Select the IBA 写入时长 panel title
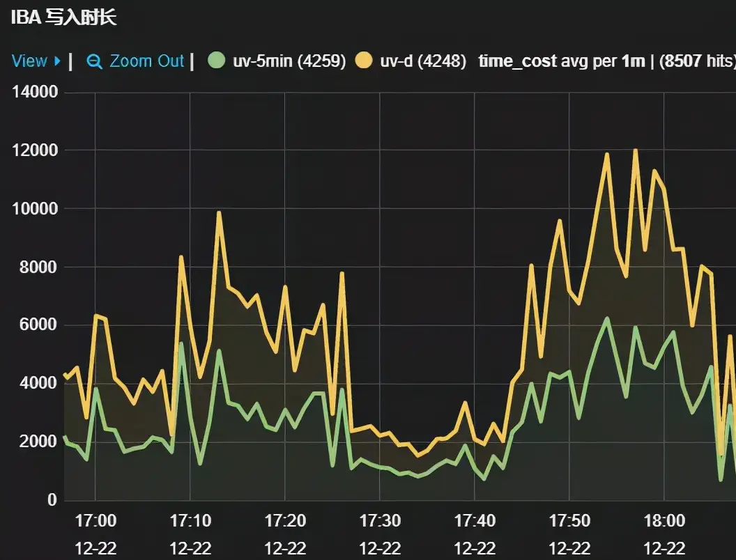Viewport: 736px width, 560px height. [64, 17]
